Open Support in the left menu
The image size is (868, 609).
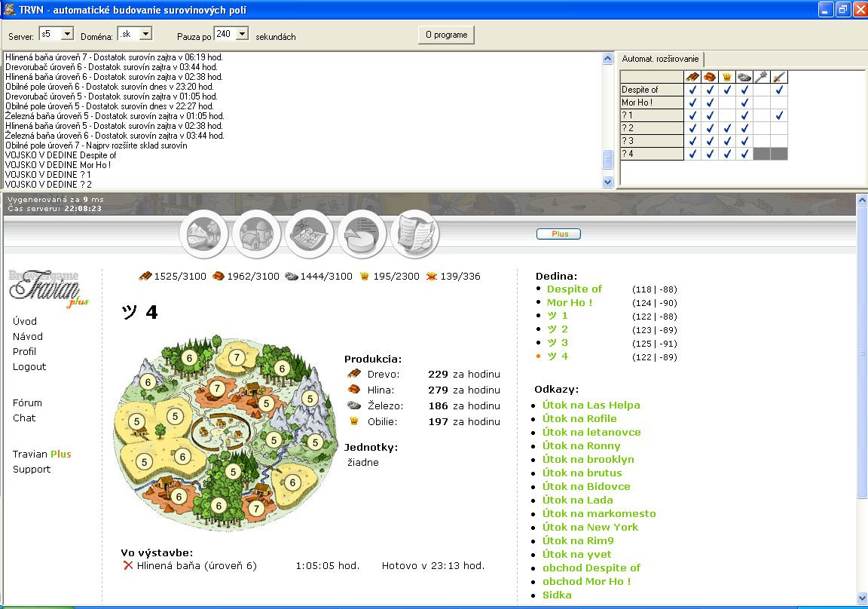click(x=32, y=469)
